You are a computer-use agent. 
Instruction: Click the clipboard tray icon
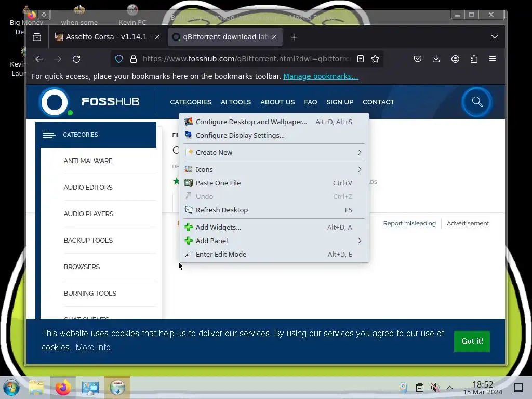pyautogui.click(x=420, y=387)
